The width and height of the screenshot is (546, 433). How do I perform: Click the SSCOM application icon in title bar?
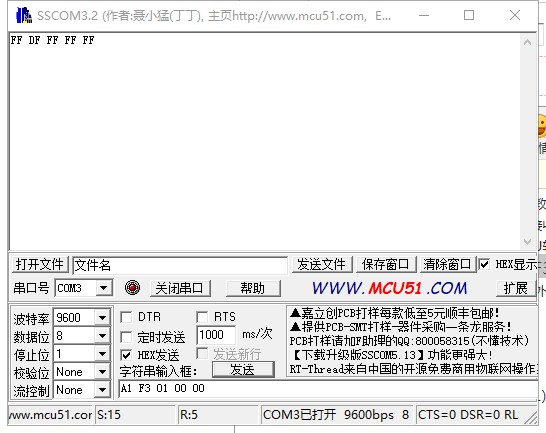coord(24,15)
